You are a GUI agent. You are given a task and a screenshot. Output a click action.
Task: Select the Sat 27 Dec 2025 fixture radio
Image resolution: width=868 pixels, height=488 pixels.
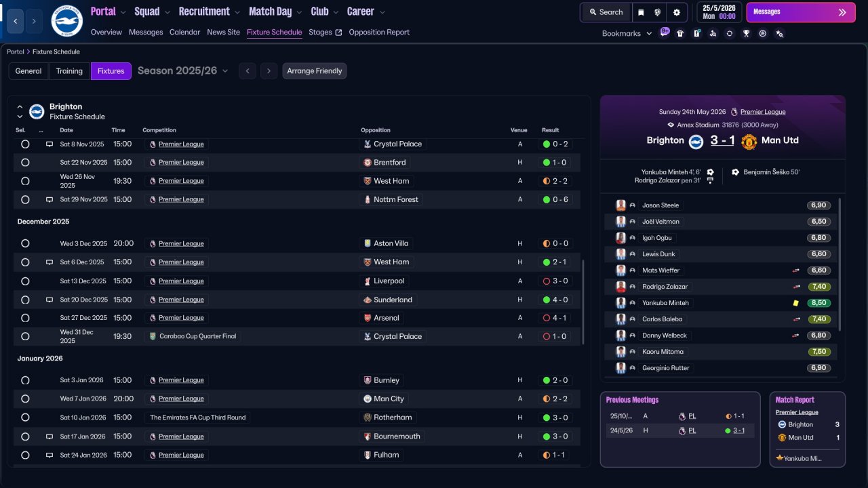pyautogui.click(x=25, y=318)
